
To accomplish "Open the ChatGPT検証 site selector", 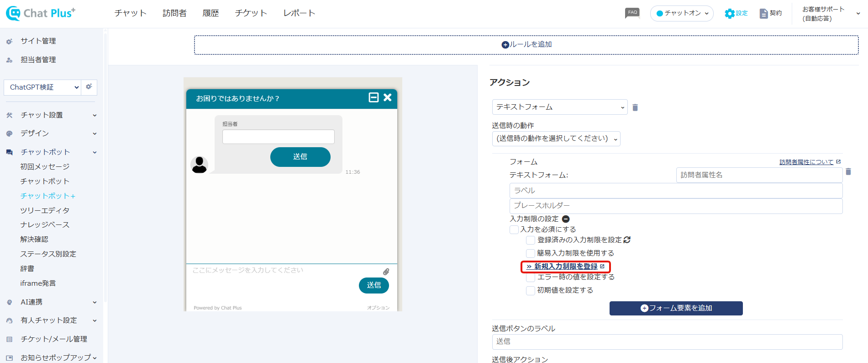I will [42, 87].
